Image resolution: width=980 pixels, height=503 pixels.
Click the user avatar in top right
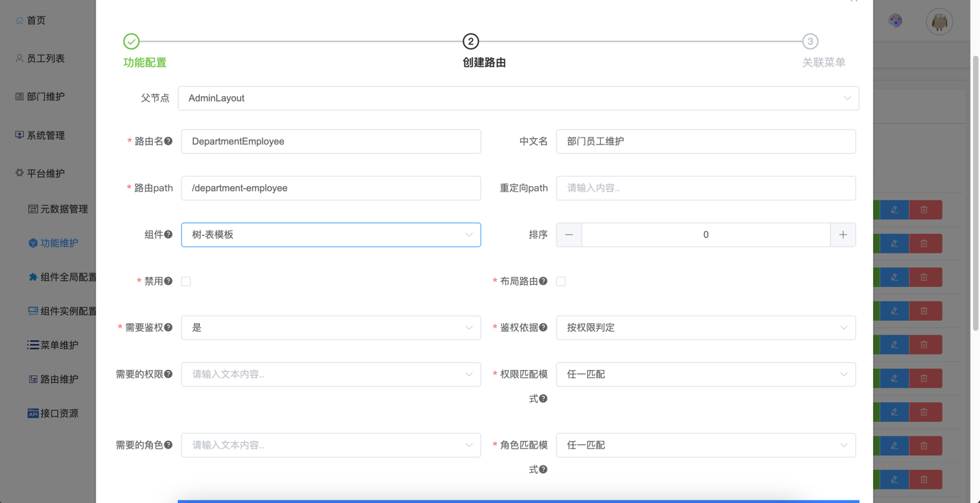[939, 22]
